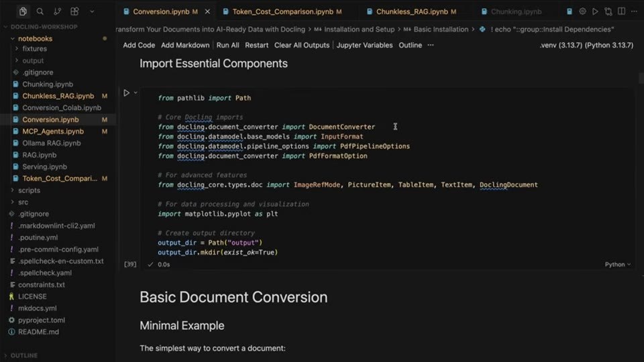Switch to Chunkless_RAG.ipynb tab
Viewport: 644px width, 362px height.
click(x=412, y=11)
